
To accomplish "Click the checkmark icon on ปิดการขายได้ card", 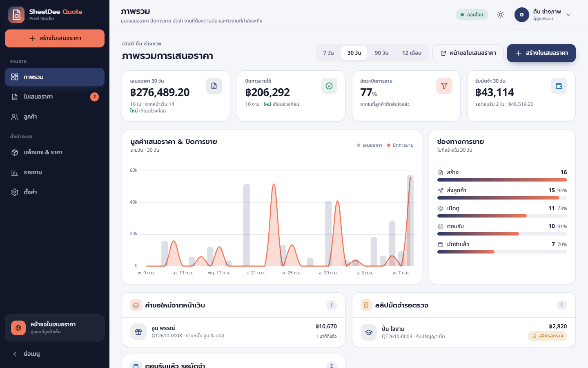I will (x=329, y=86).
